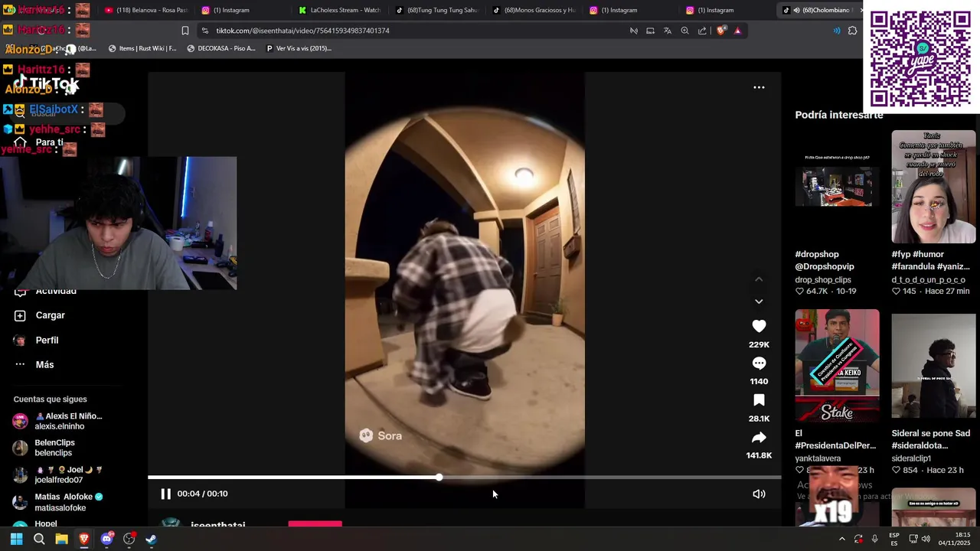Screen dimensions: 980x551
Task: Click the #dropshop @Dropshopvip caption
Action: point(825,260)
